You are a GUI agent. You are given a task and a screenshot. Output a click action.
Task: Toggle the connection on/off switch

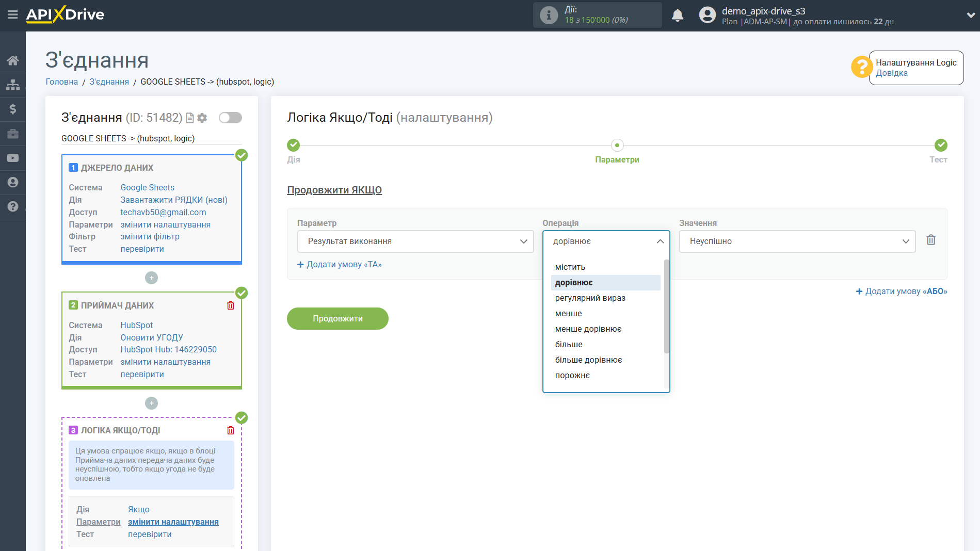pos(230,118)
